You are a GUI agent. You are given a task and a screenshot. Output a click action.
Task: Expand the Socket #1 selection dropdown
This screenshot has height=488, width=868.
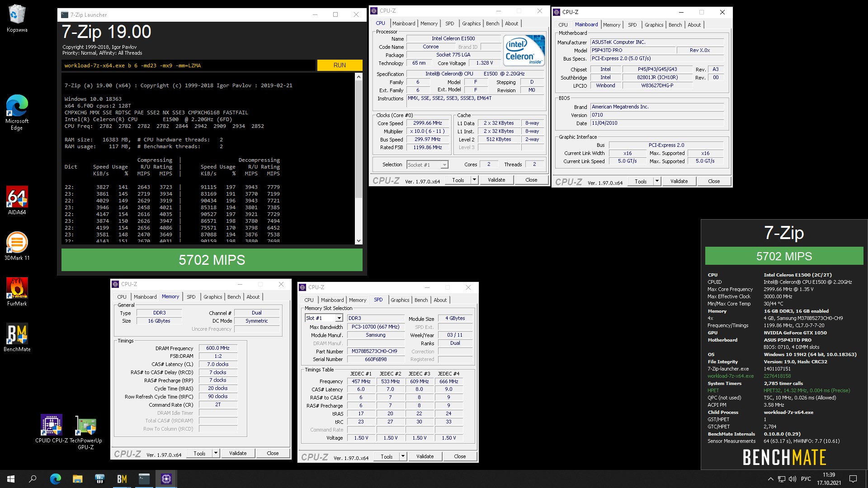pos(444,165)
